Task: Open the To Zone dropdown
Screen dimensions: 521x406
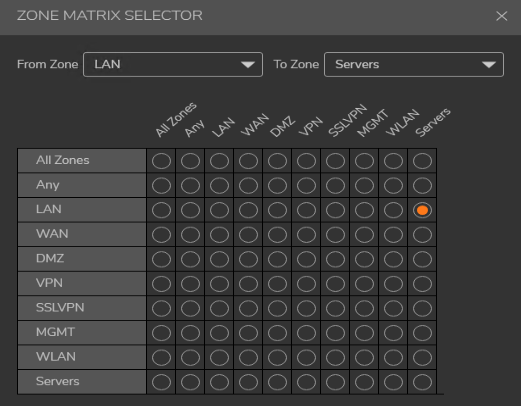Action: click(x=414, y=64)
